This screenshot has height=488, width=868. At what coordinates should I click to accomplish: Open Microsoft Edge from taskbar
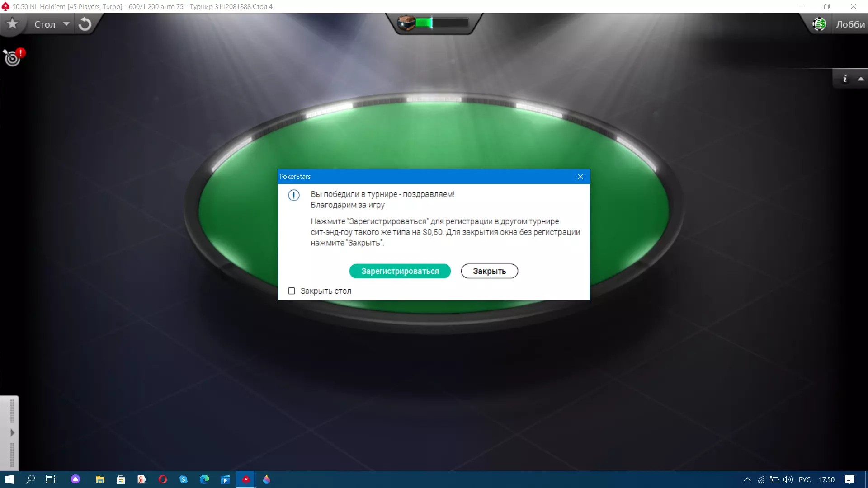coord(204,479)
